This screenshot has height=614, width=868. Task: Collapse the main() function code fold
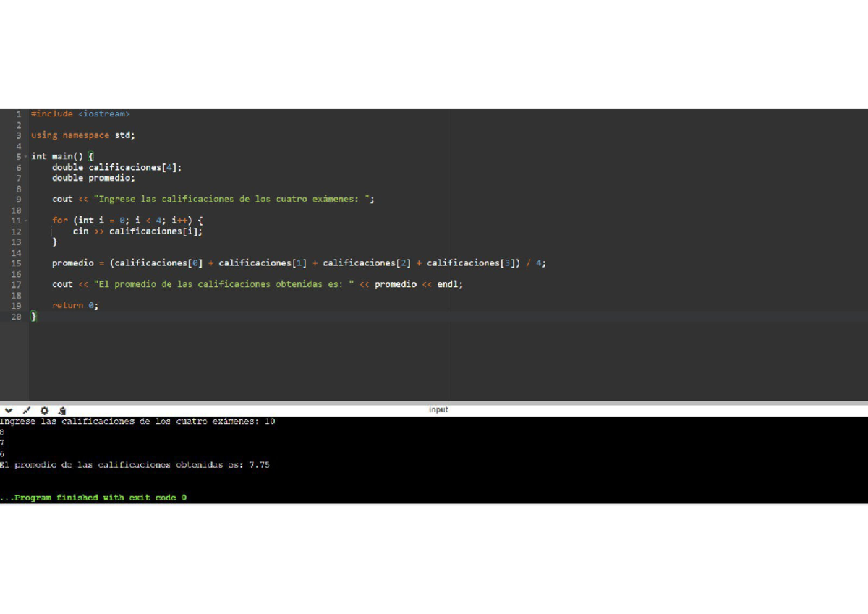24,155
